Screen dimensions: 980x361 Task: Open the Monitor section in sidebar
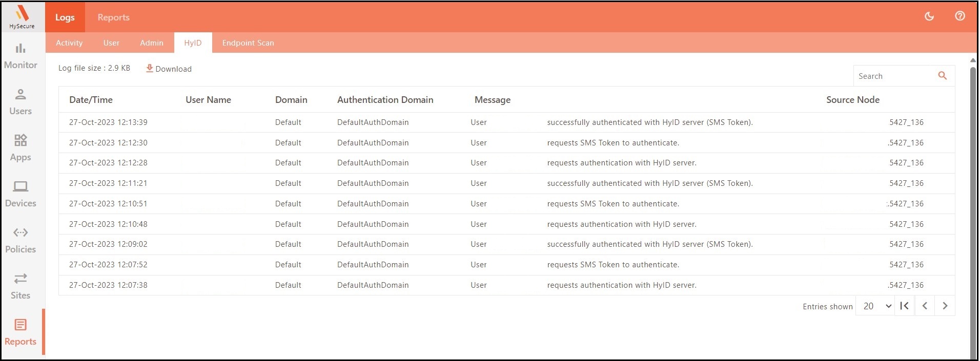pyautogui.click(x=21, y=55)
